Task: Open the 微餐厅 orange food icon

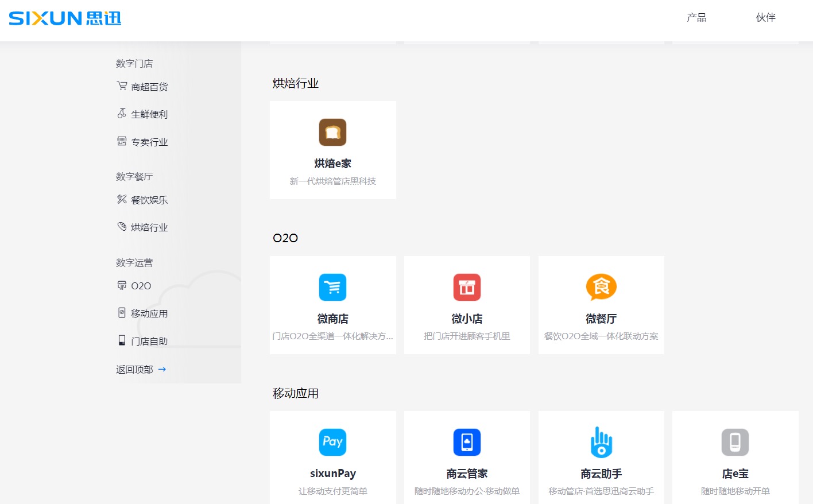Action: 601,287
